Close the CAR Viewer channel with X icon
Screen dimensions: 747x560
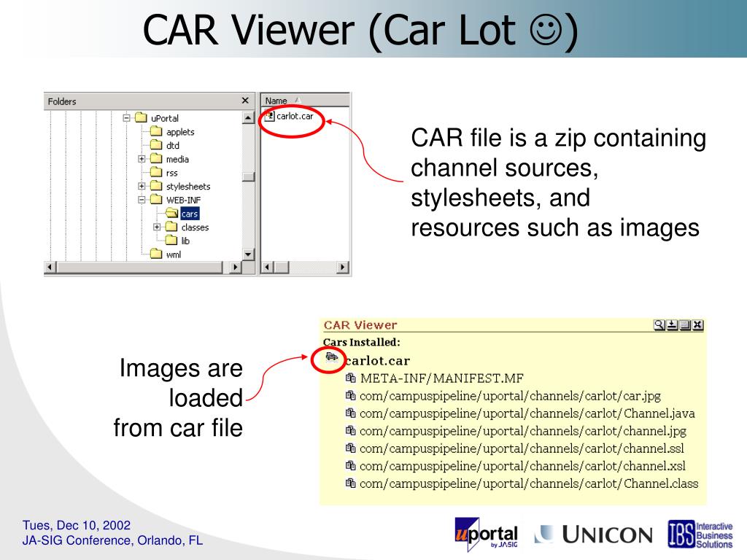tap(698, 324)
